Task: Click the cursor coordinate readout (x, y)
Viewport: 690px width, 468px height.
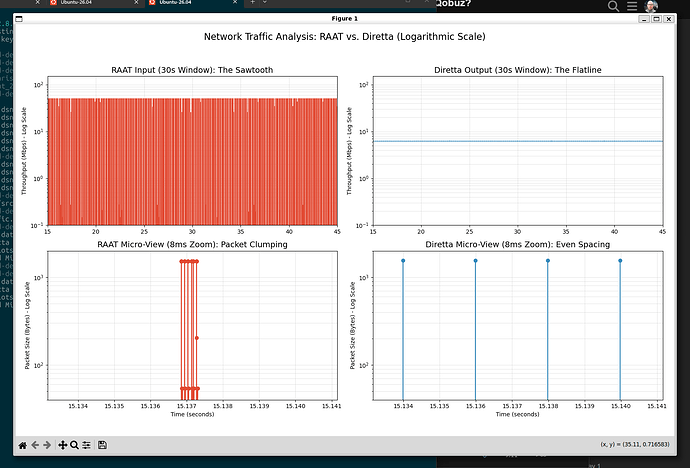Action: coord(635,444)
